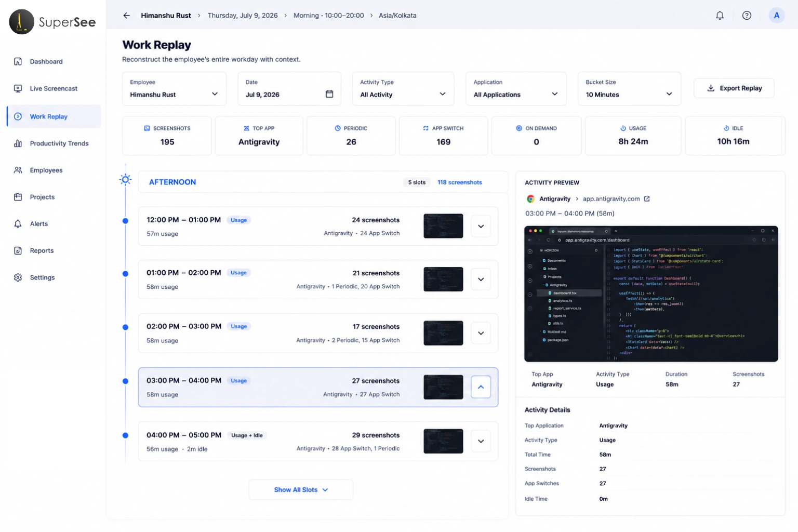The image size is (798, 532).
Task: Click the Live Screencast monitor icon
Action: 18,88
